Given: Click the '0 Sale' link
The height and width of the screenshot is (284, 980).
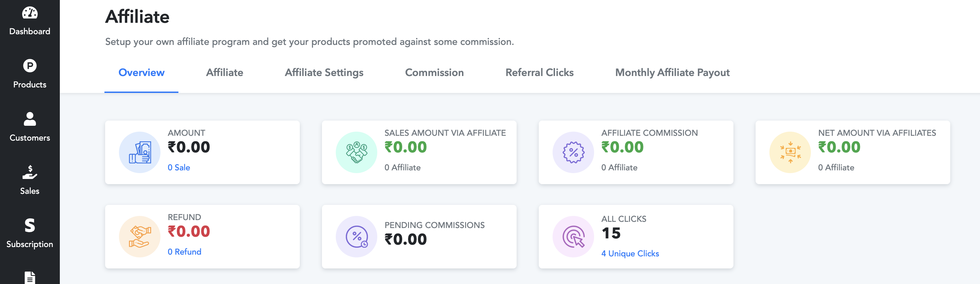Looking at the screenshot, I should [179, 168].
